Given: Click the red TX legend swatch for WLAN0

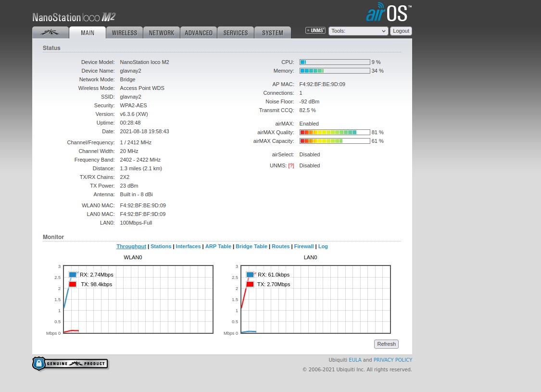Looking at the screenshot, I should pyautogui.click(x=73, y=284).
